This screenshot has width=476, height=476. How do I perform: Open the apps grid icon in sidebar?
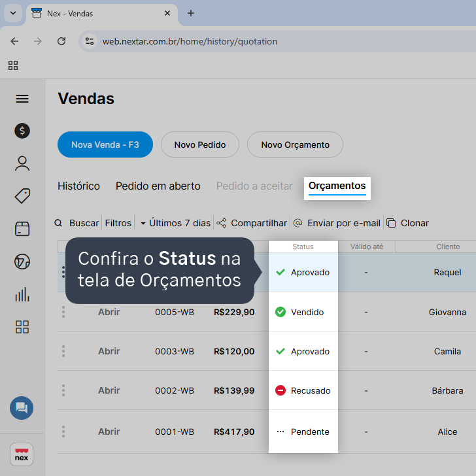tap(22, 327)
